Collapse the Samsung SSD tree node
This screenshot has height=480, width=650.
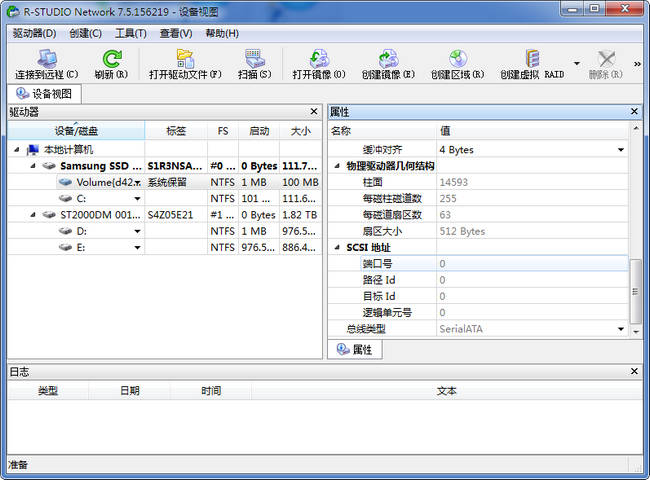(x=33, y=166)
